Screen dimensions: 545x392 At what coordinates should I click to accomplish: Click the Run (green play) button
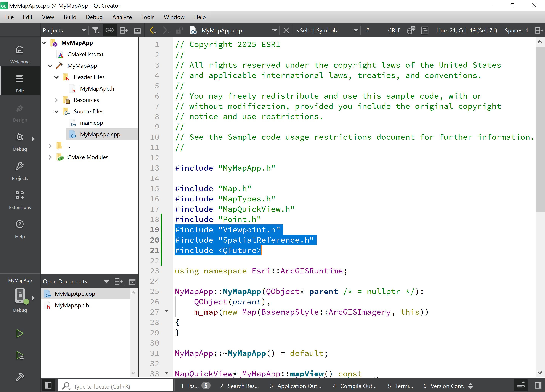point(20,333)
